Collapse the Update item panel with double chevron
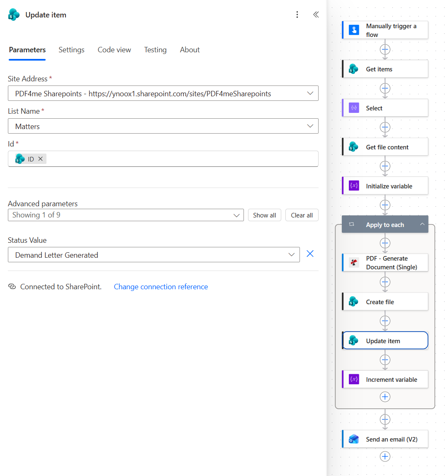The image size is (448, 476). [x=316, y=15]
